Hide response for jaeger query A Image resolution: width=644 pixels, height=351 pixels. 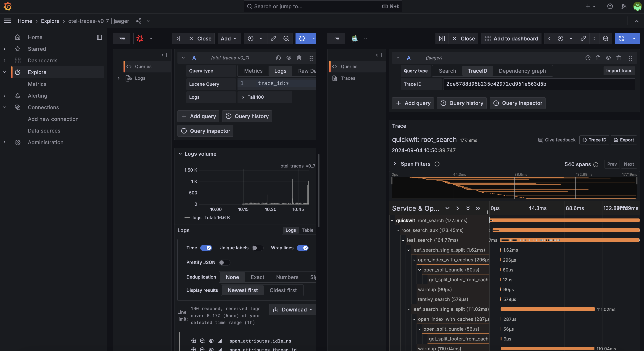pos(608,58)
